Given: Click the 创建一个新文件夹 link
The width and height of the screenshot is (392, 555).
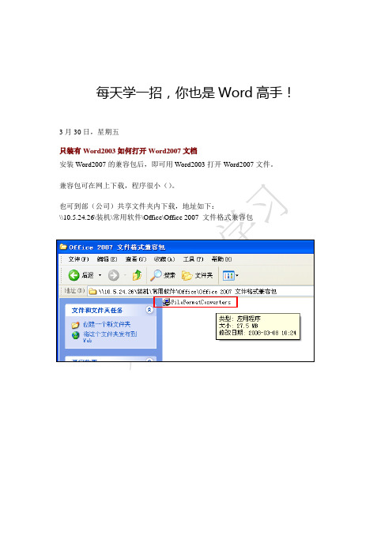Looking at the screenshot, I should pos(107,324).
